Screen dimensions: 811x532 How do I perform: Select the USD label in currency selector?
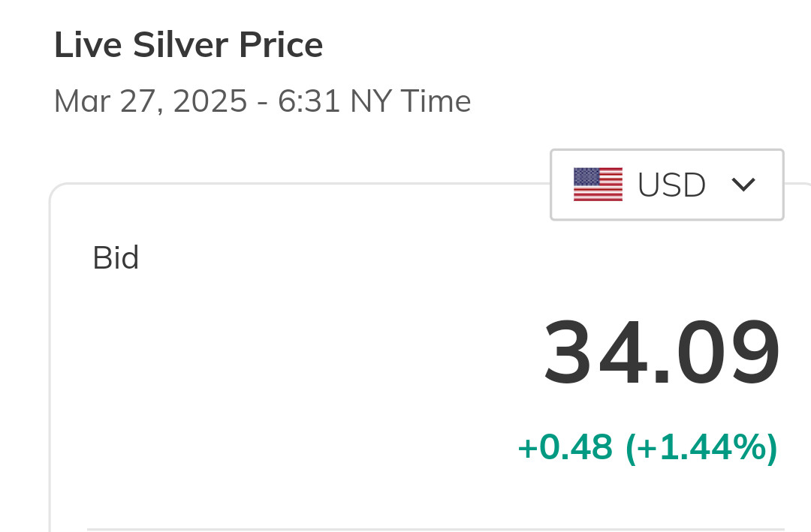click(671, 185)
